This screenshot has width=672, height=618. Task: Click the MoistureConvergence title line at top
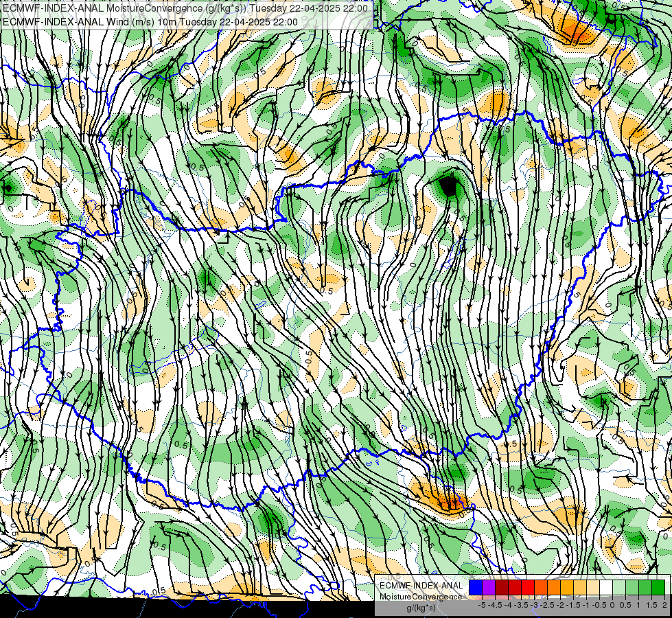(x=185, y=8)
